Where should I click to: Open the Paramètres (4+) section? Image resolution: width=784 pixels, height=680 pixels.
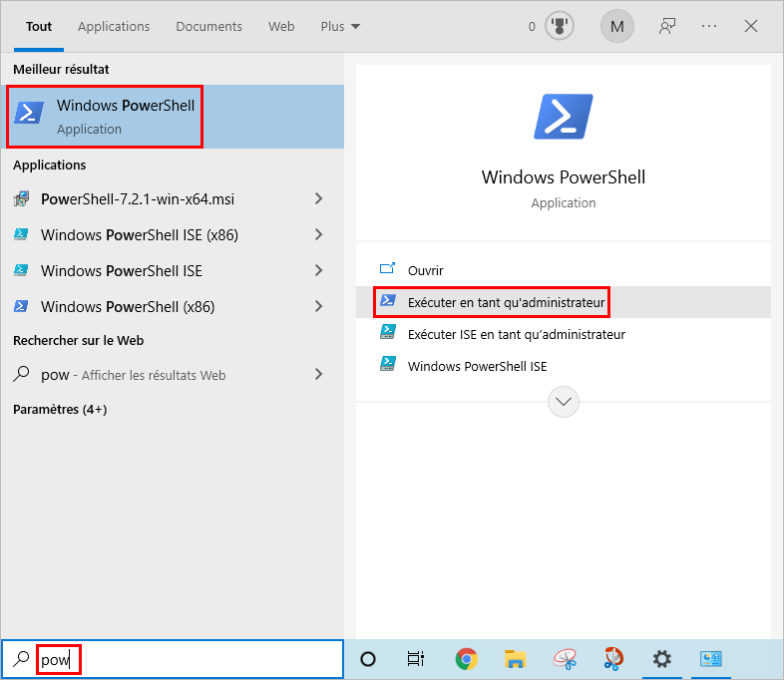tap(60, 409)
